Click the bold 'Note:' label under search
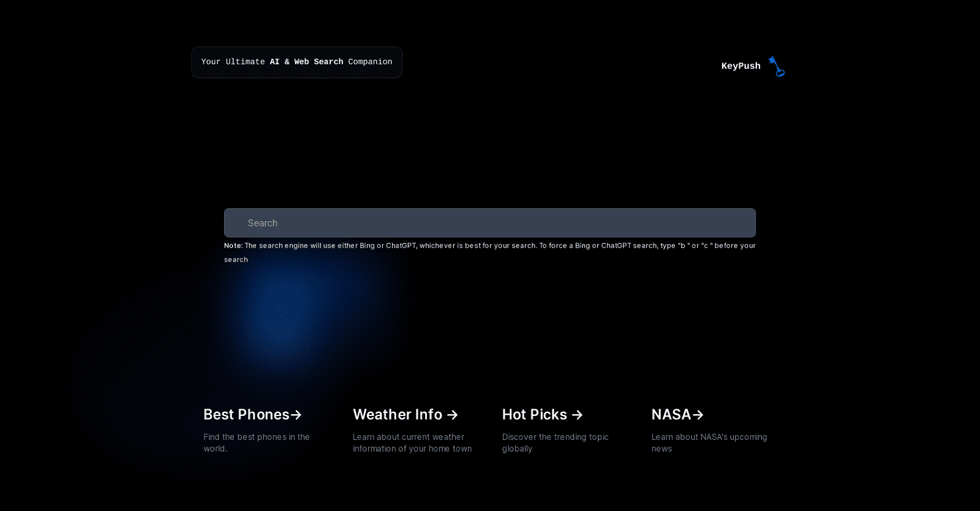The width and height of the screenshot is (980, 511). pyautogui.click(x=233, y=246)
